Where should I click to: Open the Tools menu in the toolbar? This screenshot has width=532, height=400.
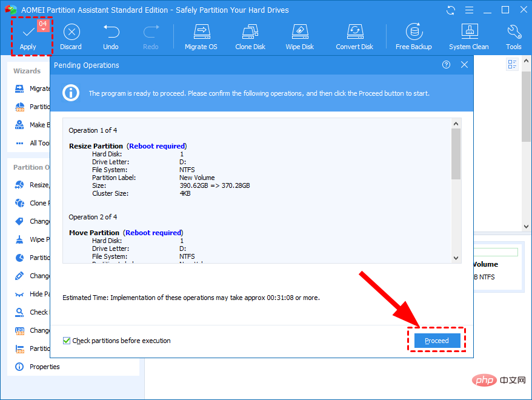click(x=514, y=37)
